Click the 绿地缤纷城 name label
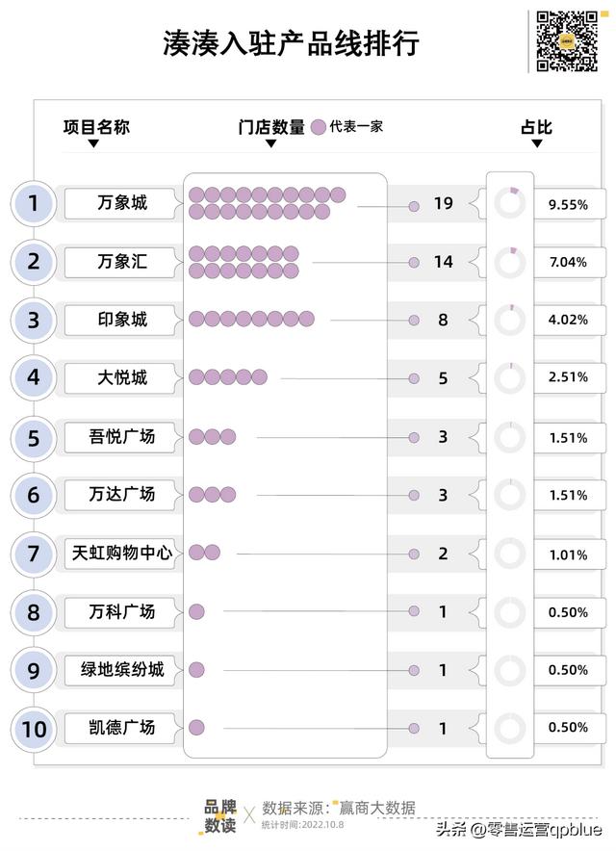 pos(120,670)
